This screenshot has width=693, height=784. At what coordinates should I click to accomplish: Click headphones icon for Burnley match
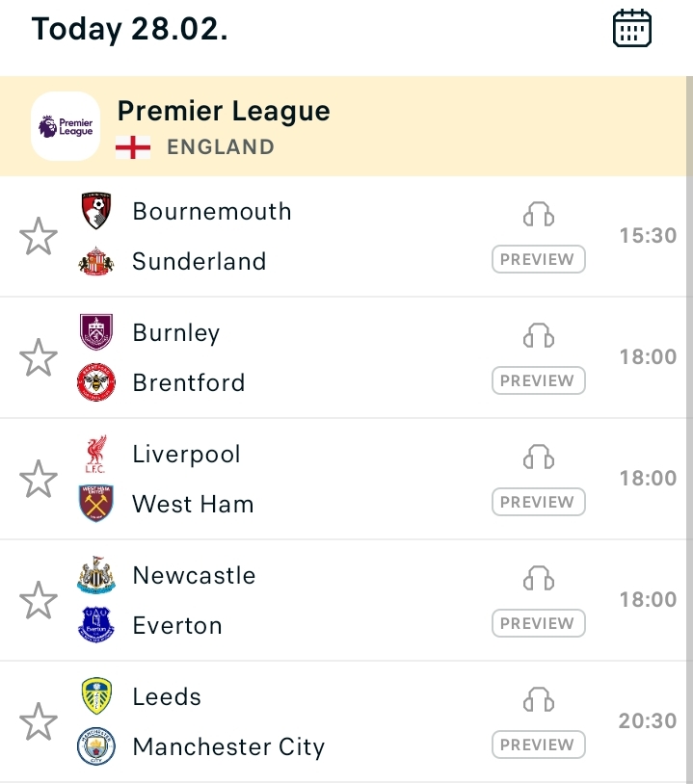click(539, 336)
